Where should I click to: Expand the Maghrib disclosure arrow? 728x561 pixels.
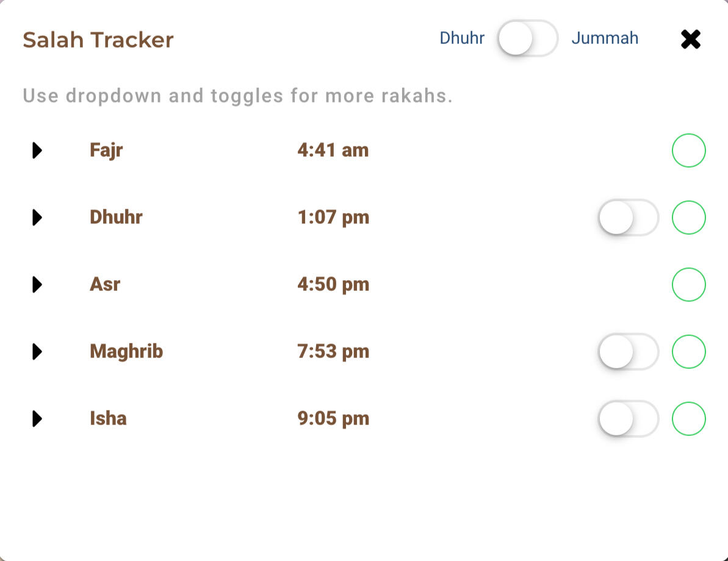(37, 352)
